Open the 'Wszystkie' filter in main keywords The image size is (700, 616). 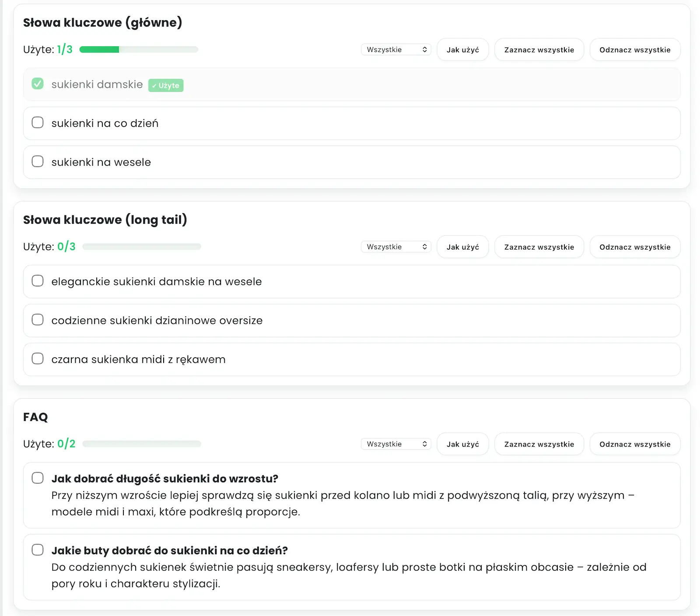click(396, 49)
